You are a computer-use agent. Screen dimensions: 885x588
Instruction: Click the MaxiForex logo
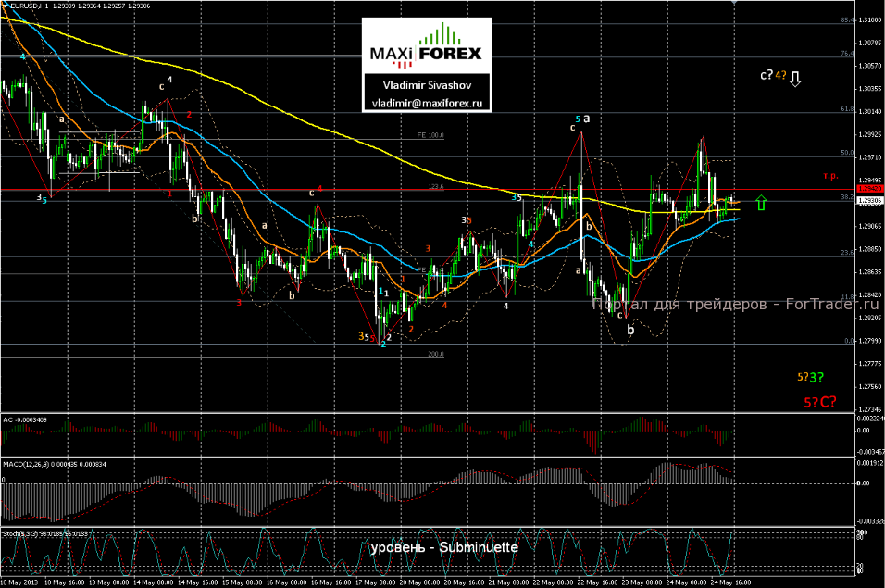click(427, 46)
